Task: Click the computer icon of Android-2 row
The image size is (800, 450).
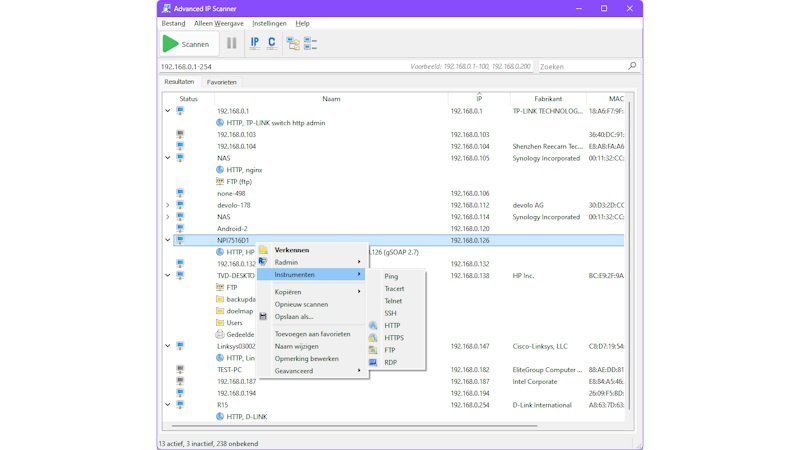Action: point(180,228)
